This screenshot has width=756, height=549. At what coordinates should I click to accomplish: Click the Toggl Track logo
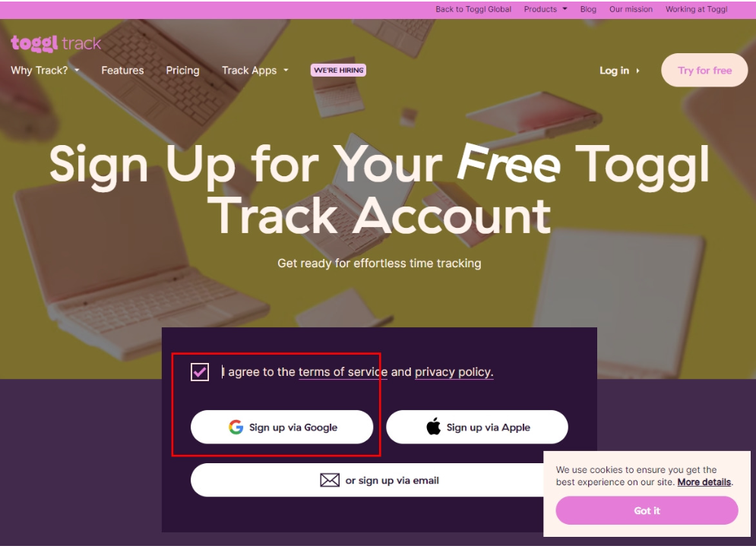56,43
